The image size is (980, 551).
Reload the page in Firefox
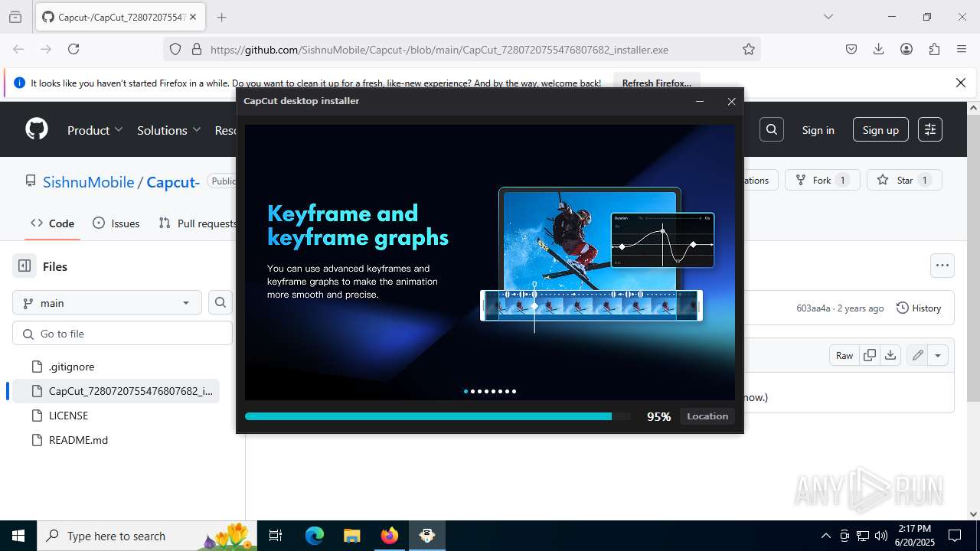click(x=73, y=49)
